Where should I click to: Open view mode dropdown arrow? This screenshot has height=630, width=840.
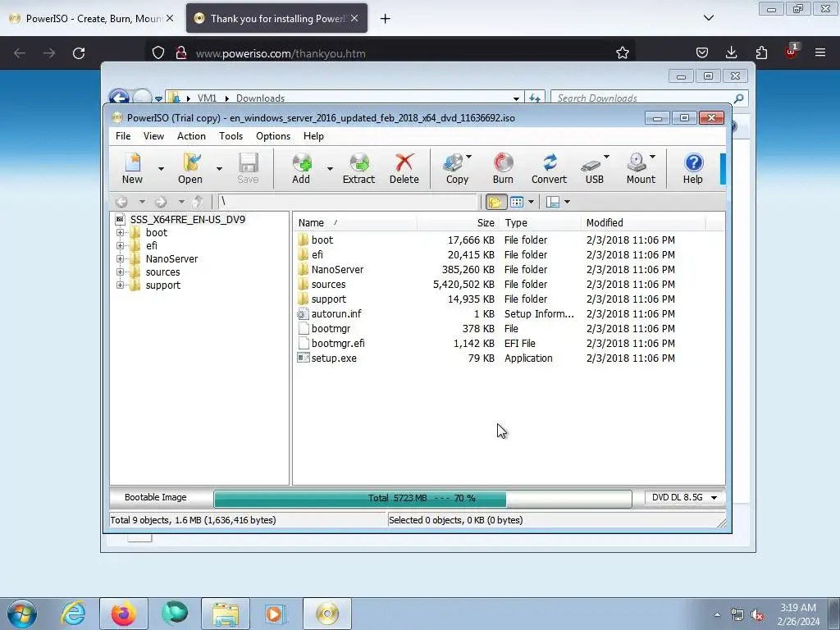pos(531,202)
